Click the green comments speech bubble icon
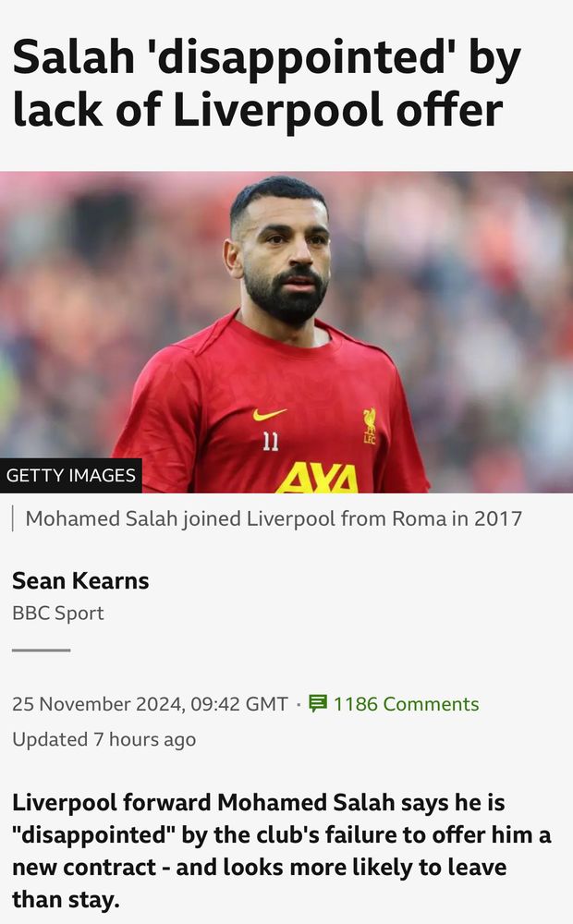This screenshot has height=924, width=573. [318, 703]
